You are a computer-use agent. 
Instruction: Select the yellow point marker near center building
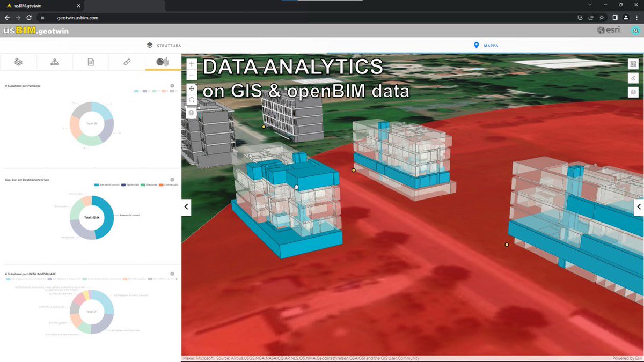(x=354, y=170)
